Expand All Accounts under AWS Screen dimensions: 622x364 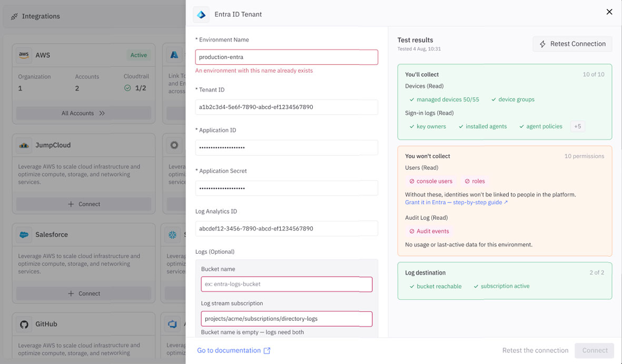click(84, 113)
